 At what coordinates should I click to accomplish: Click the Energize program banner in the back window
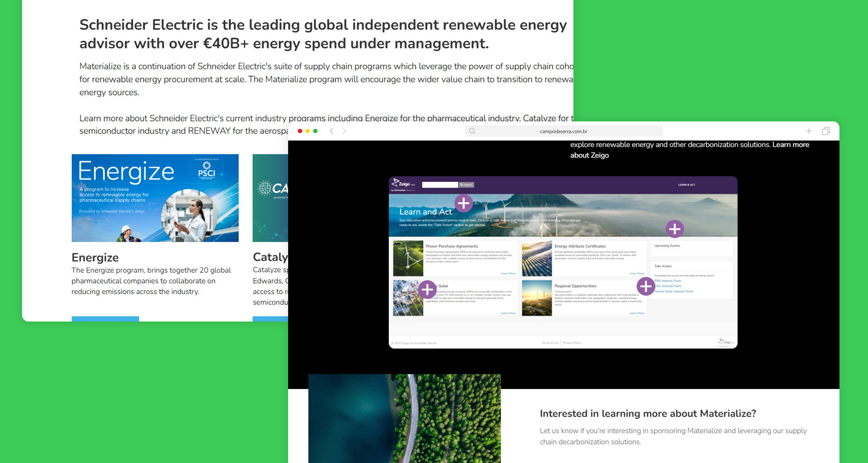coord(155,198)
